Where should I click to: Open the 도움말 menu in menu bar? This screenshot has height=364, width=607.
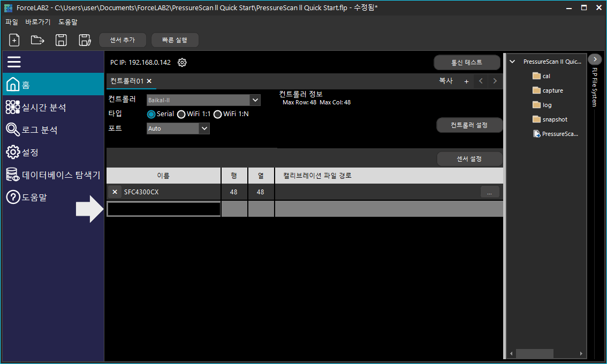tap(68, 22)
